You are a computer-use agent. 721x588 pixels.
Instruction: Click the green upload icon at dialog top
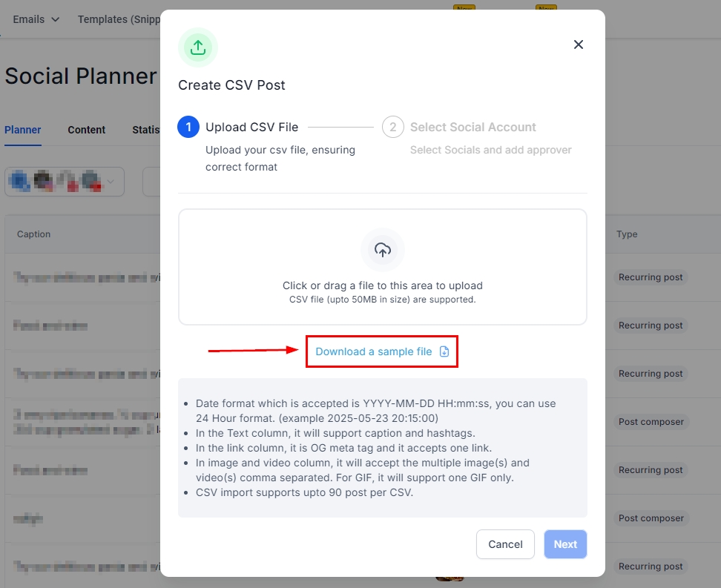(198, 47)
